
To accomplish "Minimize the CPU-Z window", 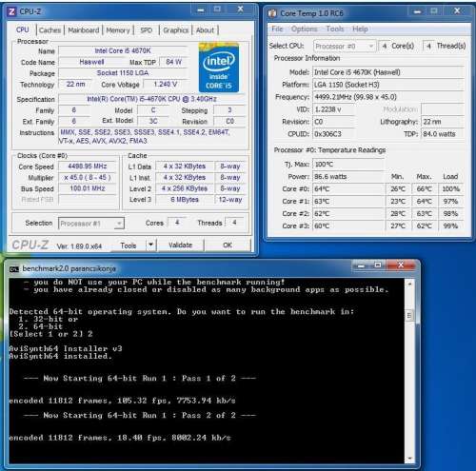I will pyautogui.click(x=201, y=10).
